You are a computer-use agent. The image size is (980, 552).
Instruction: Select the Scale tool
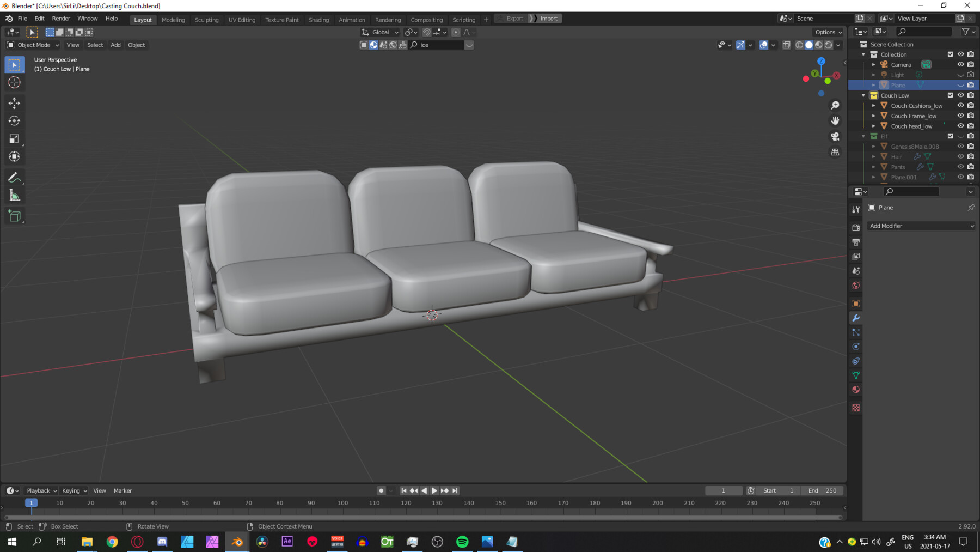click(x=15, y=139)
